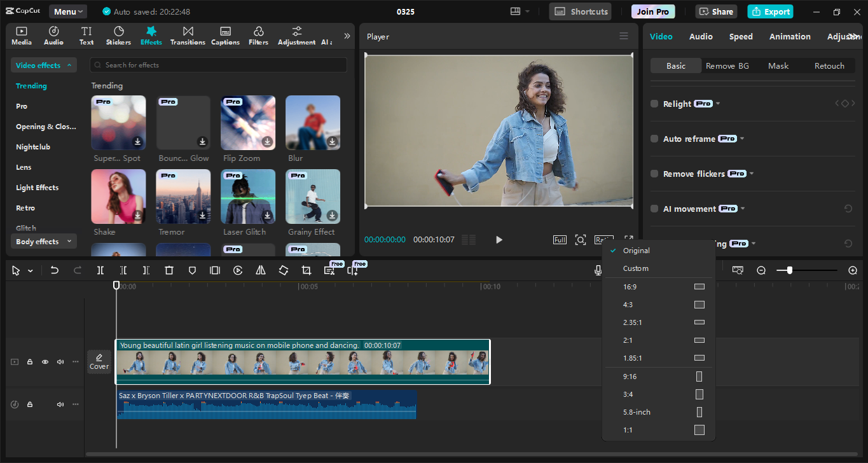Viewport: 868px width, 463px height.
Task: Open the Transitions panel
Action: coord(188,35)
